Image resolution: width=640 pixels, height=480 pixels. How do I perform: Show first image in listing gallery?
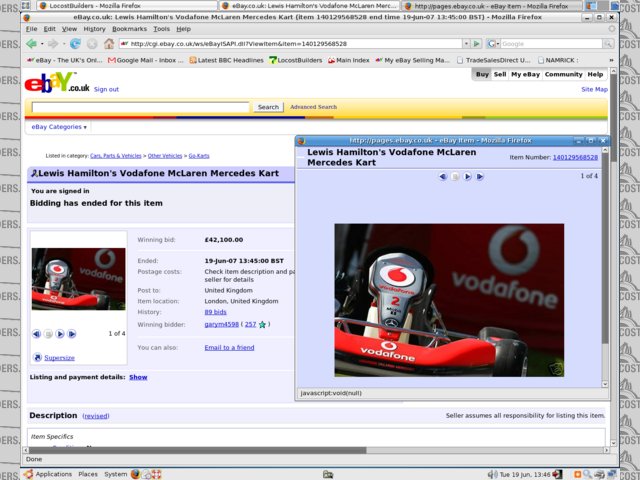click(x=36, y=334)
